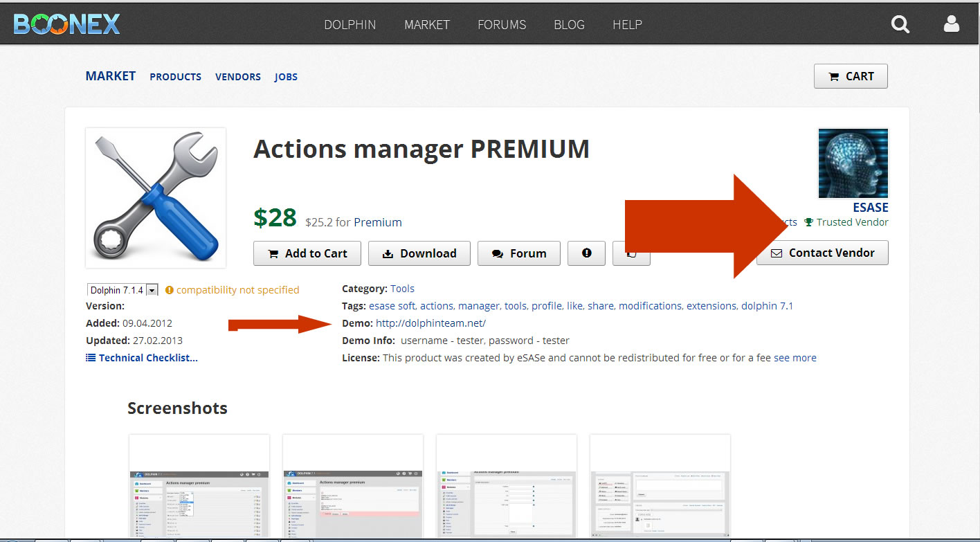Switch to the Vendors tab

pyautogui.click(x=237, y=77)
